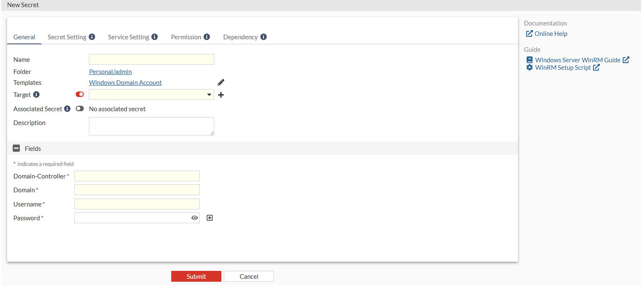Click the 'New Secret' page title

click(x=23, y=5)
